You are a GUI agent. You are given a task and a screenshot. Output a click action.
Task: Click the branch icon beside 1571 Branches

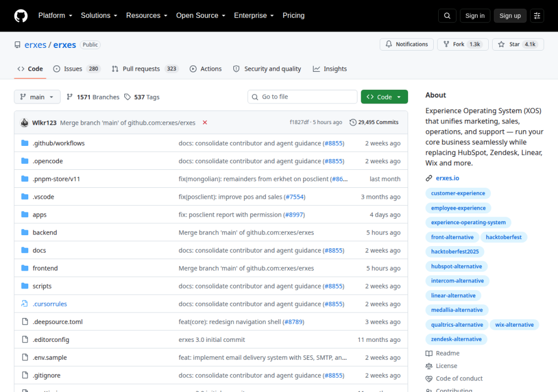pos(70,97)
